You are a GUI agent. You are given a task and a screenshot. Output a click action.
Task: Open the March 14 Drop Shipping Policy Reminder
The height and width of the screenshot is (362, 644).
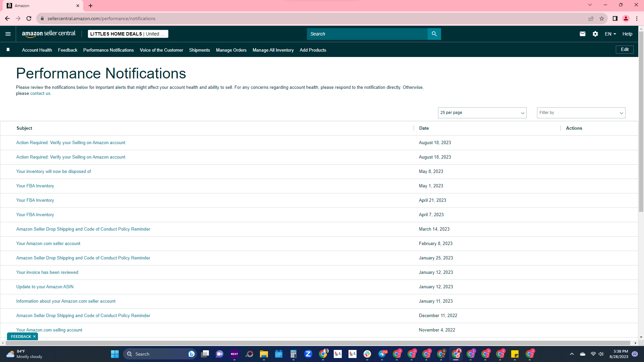tap(83, 229)
